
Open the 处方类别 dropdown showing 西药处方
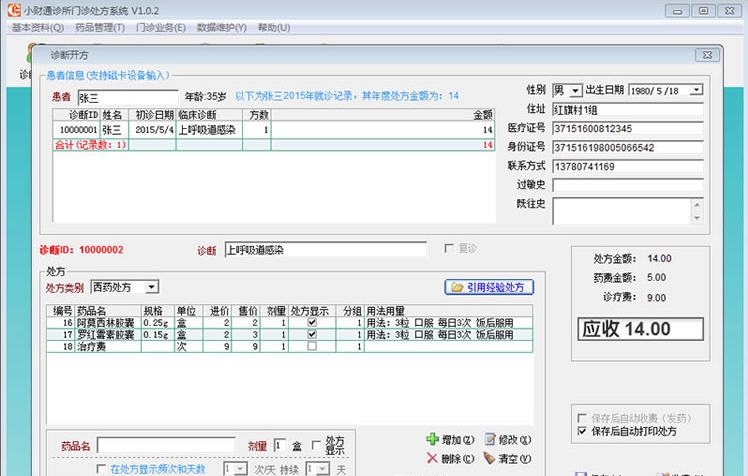pos(152,287)
